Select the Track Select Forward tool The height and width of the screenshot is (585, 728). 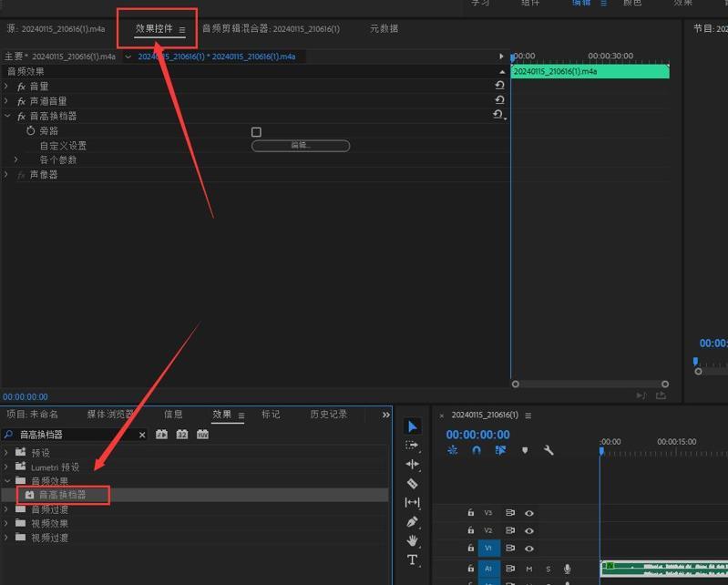coord(412,446)
